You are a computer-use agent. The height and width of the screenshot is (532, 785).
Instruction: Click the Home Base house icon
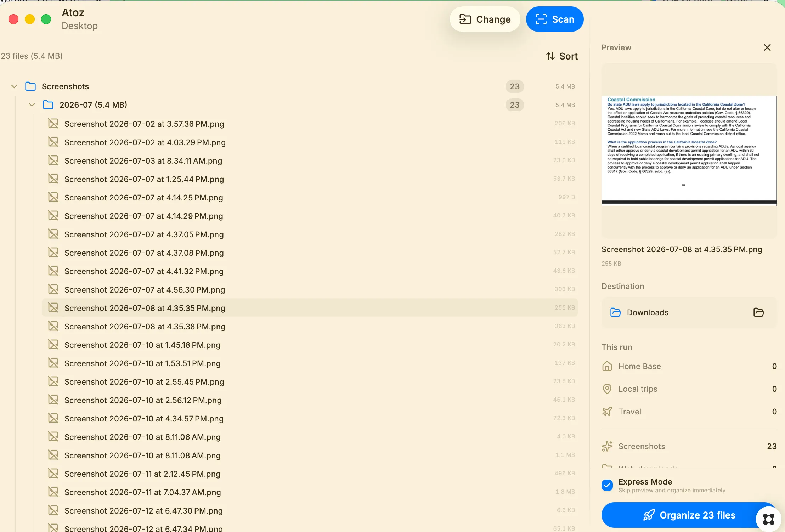pos(607,366)
